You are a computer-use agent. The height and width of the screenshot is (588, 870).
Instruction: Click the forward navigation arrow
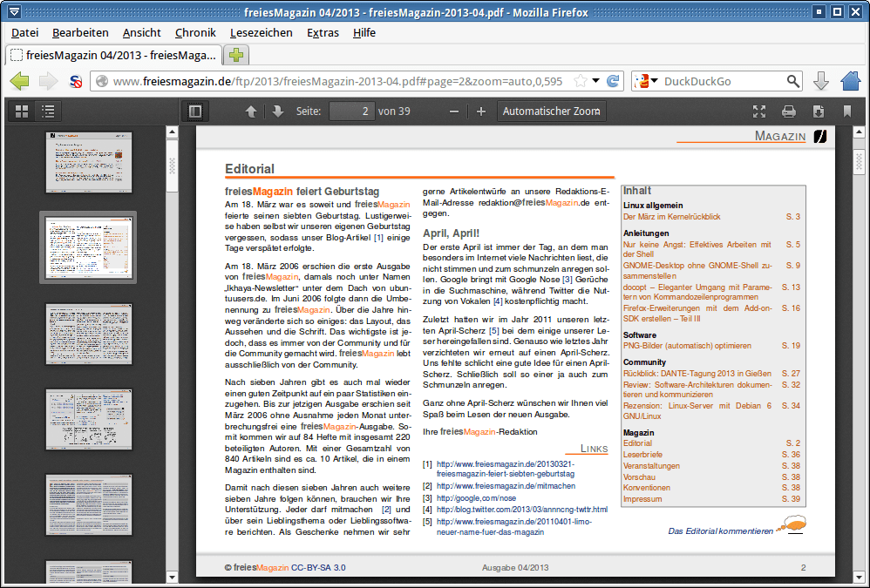tap(48, 82)
